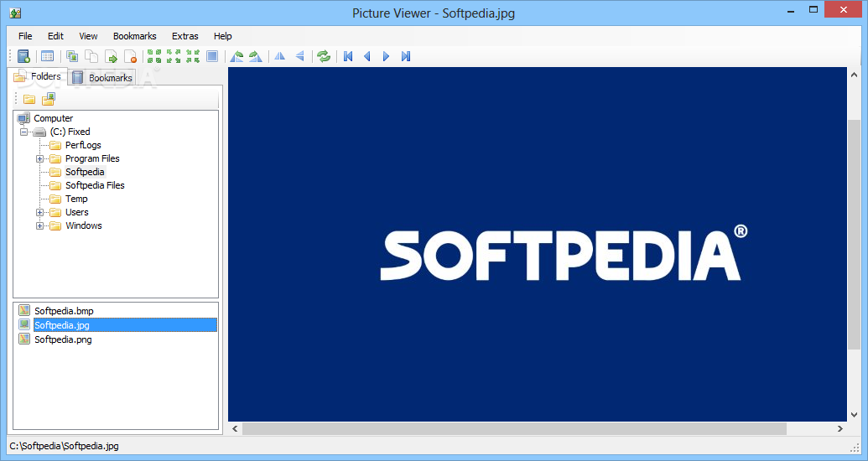Click the flip vertical toolbar icon

(x=299, y=56)
